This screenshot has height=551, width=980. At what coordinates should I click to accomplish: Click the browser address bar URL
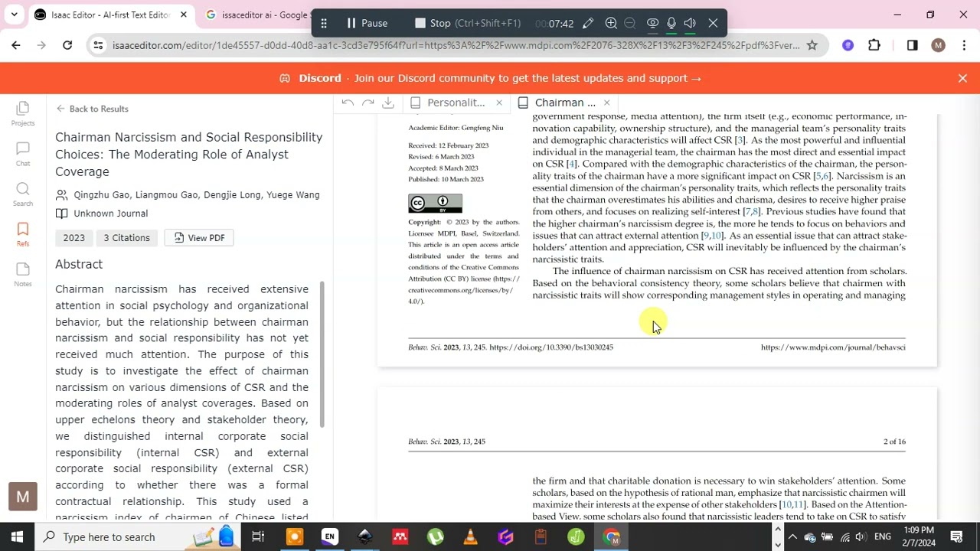pos(456,45)
